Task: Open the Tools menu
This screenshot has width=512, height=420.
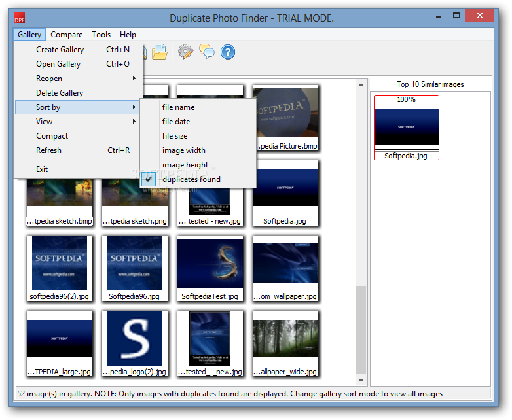Action: (101, 35)
